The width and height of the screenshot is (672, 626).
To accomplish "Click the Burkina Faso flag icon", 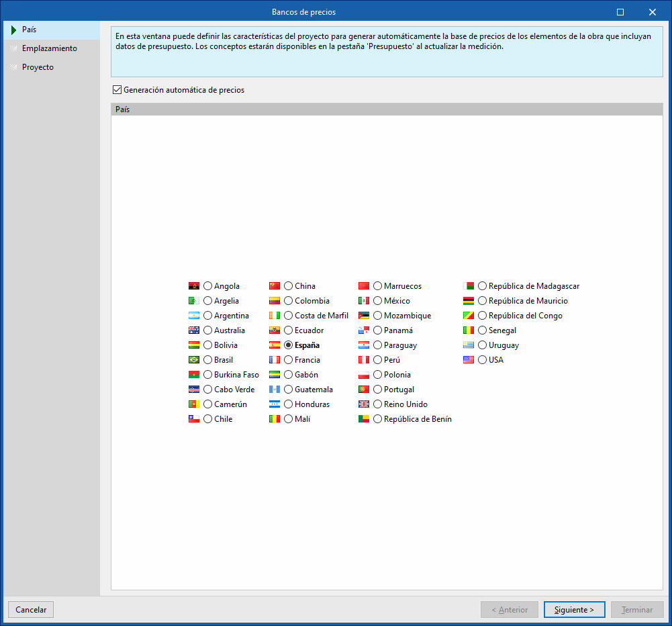I will click(x=194, y=375).
